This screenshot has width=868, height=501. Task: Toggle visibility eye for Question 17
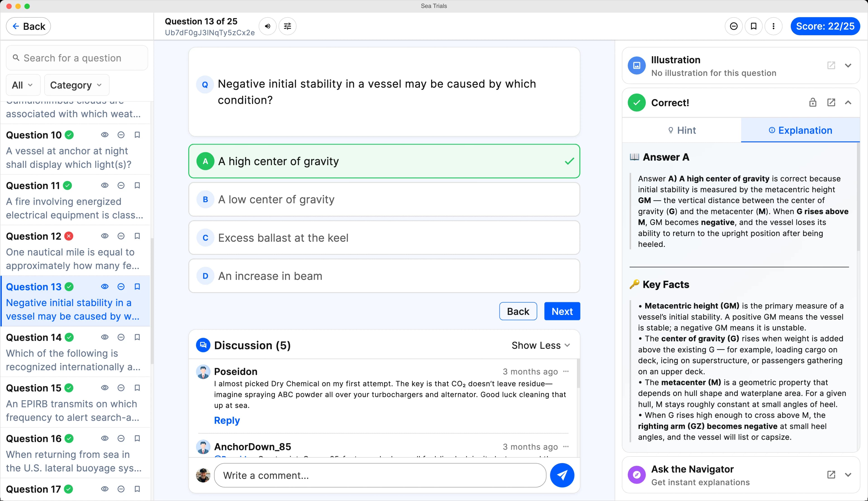105,489
